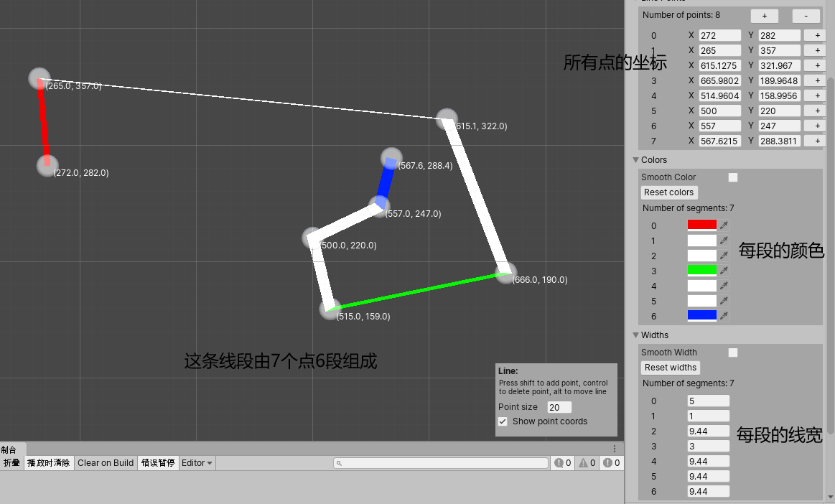Open the Editor dropdown in the console toolbar
Viewport: 835px width, 504px height.
tap(196, 462)
